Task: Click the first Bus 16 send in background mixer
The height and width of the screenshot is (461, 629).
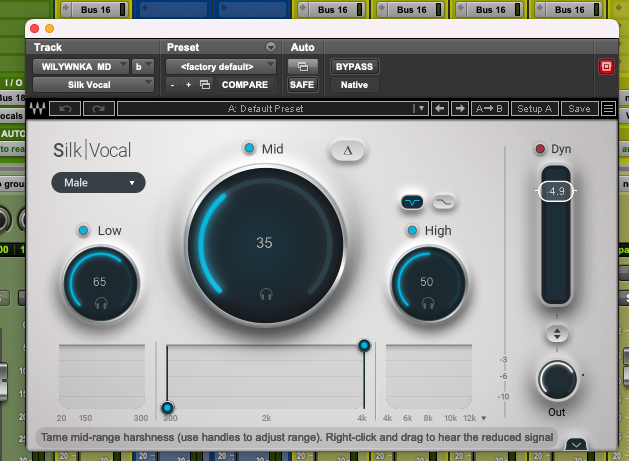Action: [95, 10]
